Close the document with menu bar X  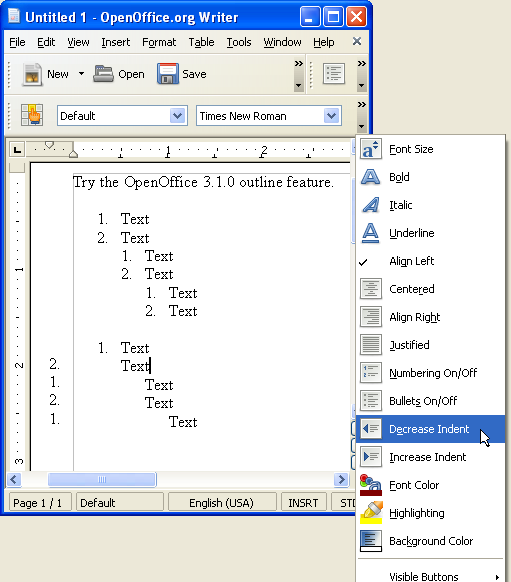coord(357,41)
